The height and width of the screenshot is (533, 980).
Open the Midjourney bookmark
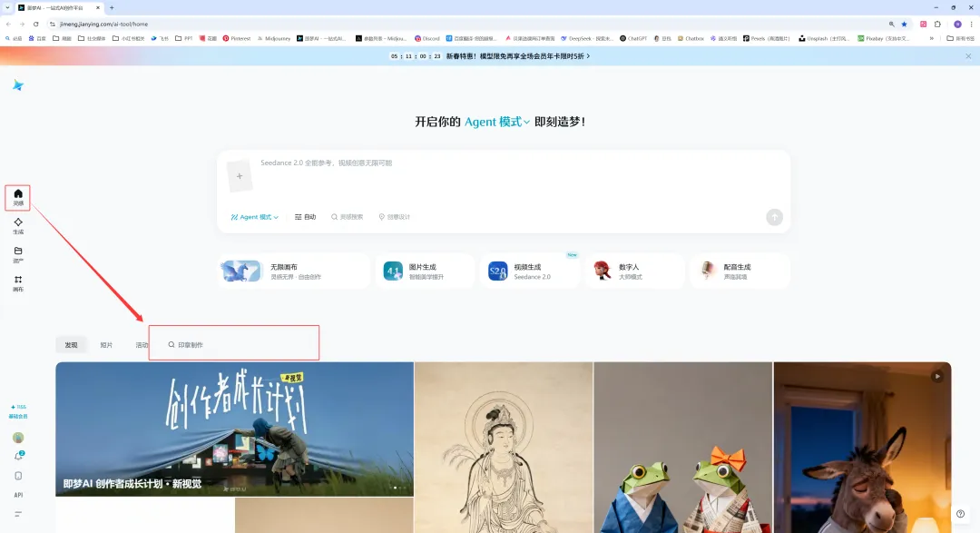tap(274, 39)
